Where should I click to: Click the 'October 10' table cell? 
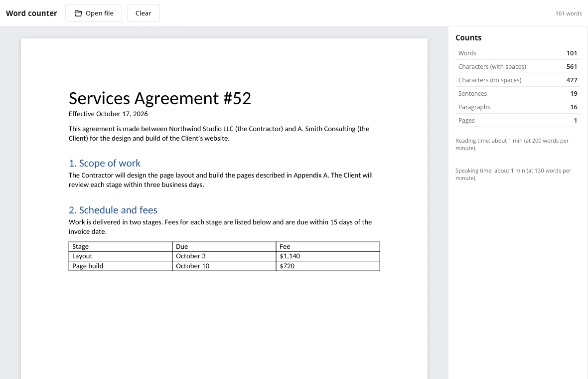coord(224,266)
